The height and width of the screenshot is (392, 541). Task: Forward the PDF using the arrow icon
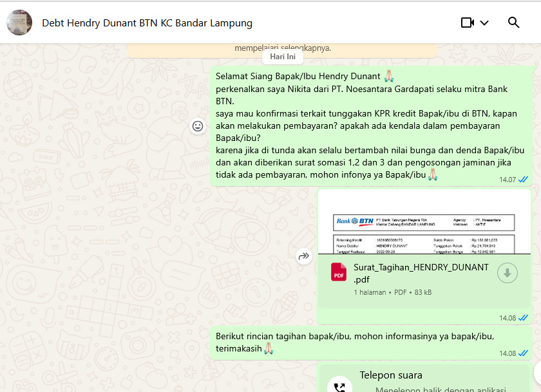click(x=303, y=257)
